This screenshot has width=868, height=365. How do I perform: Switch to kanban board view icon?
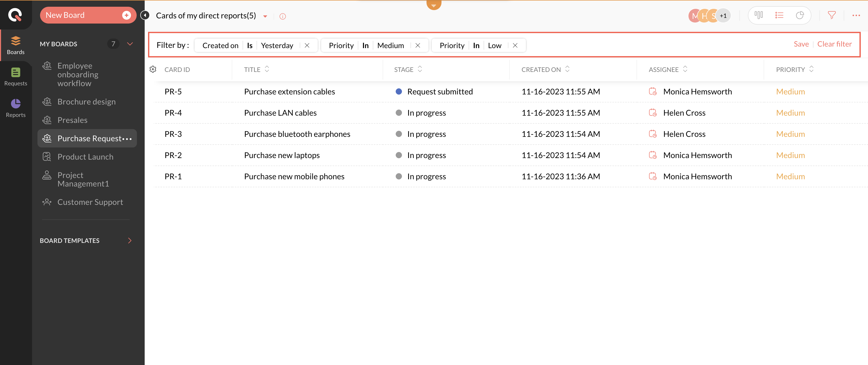(758, 15)
